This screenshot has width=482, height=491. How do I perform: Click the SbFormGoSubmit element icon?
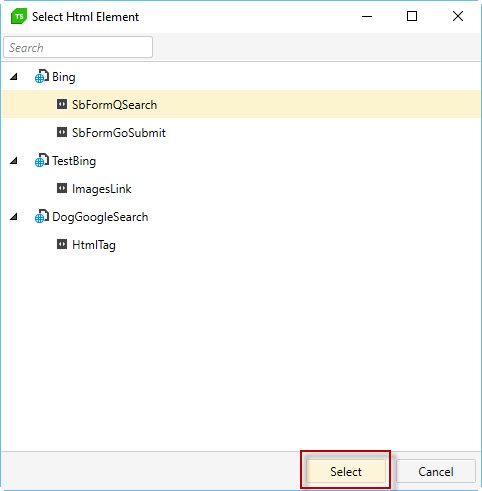[62, 132]
